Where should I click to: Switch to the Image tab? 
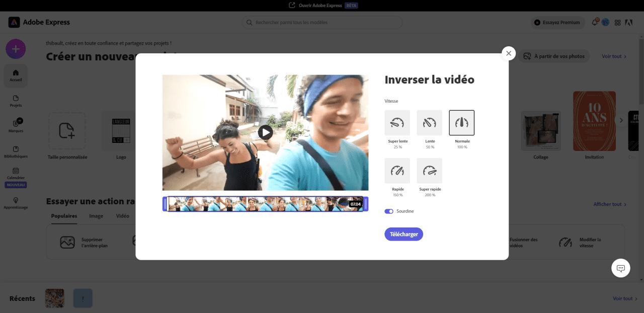96,215
